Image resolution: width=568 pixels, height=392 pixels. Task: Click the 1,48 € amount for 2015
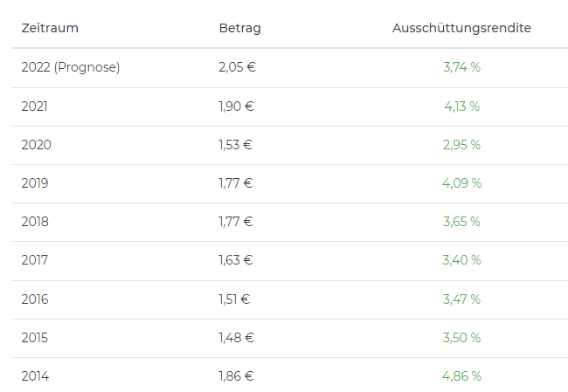click(236, 338)
